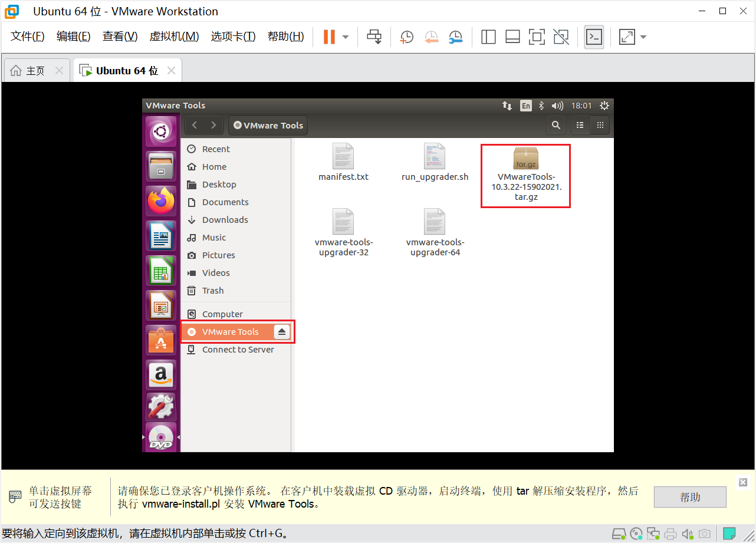This screenshot has height=543, width=756.
Task: Select the VMwareTools-10.3.22-15902021.tar.gz archive
Action: [526, 175]
